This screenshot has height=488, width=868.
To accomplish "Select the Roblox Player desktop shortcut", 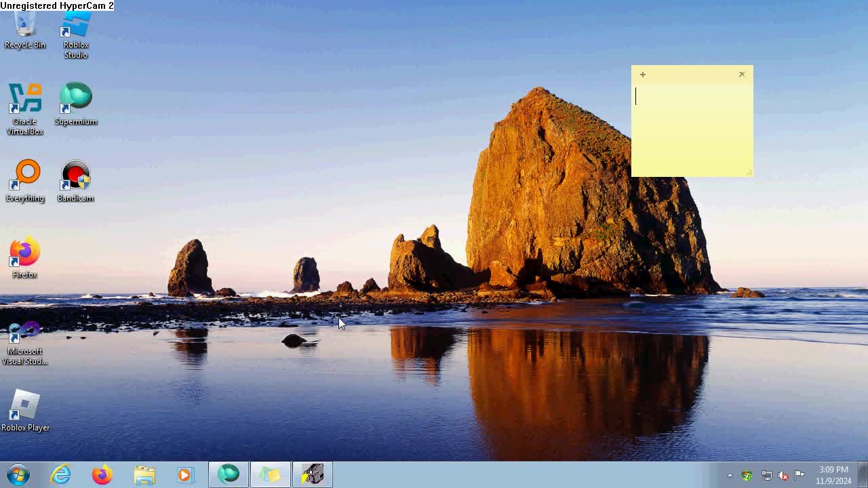I will [x=25, y=411].
